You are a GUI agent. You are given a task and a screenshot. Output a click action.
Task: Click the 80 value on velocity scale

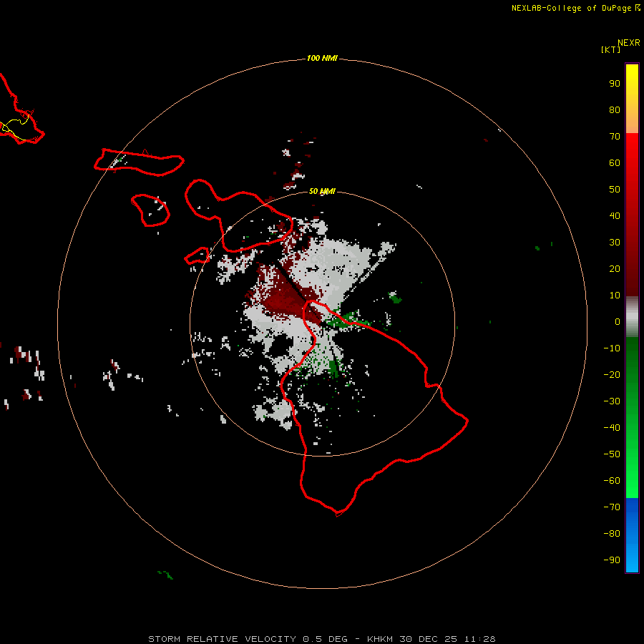click(x=615, y=109)
